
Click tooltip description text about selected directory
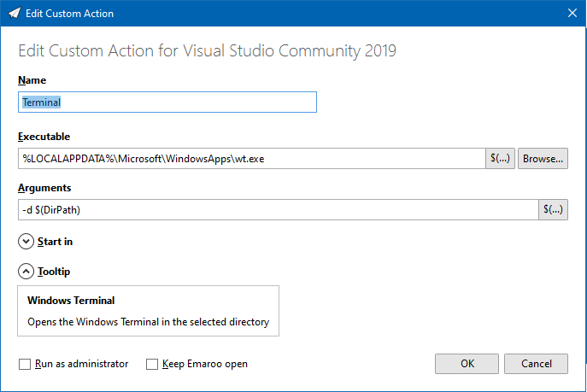point(149,322)
